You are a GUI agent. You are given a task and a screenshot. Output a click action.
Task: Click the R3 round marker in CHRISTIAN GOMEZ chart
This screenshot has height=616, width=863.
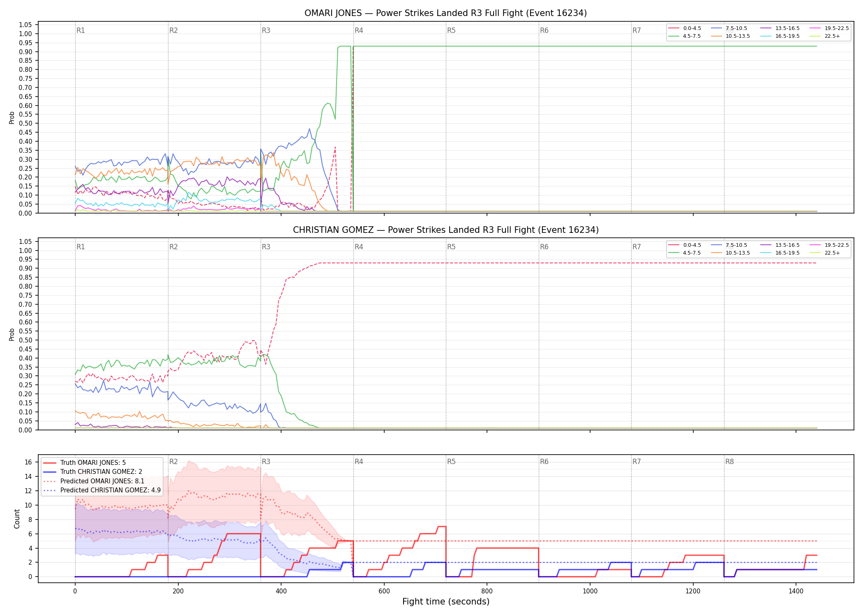266,247
